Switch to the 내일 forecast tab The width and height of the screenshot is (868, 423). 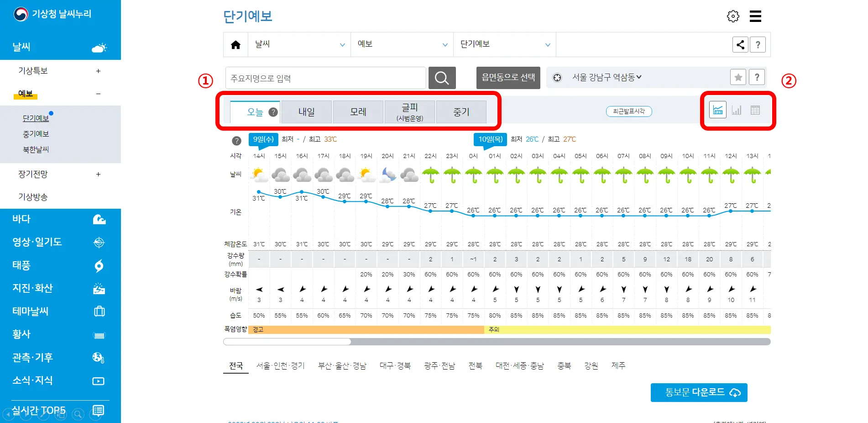pos(306,111)
